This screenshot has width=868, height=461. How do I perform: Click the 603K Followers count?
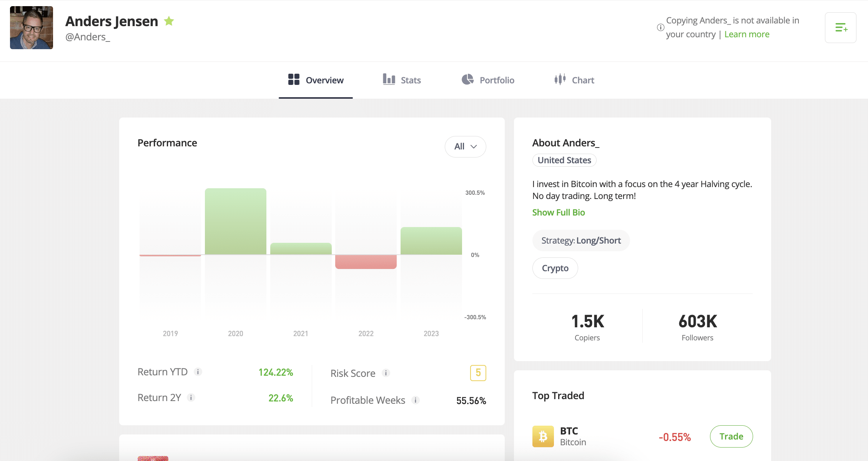(x=697, y=327)
